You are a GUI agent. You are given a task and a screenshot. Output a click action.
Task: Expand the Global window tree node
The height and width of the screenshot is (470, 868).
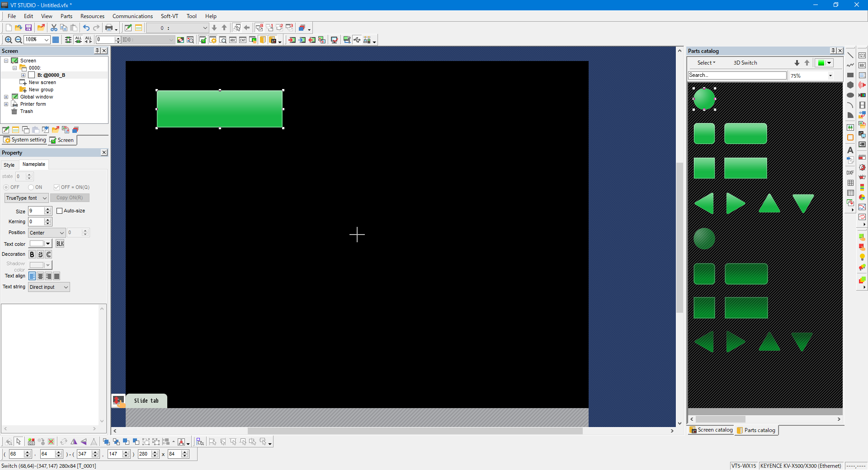point(6,97)
